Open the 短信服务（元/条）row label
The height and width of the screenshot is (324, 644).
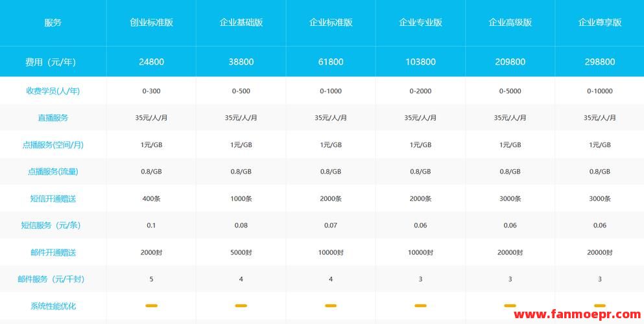51,225
